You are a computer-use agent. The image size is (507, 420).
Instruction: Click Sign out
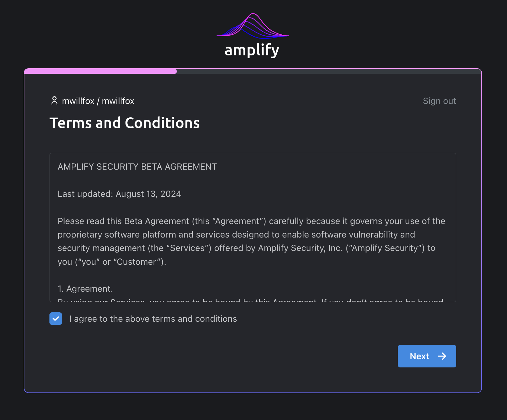tap(439, 101)
